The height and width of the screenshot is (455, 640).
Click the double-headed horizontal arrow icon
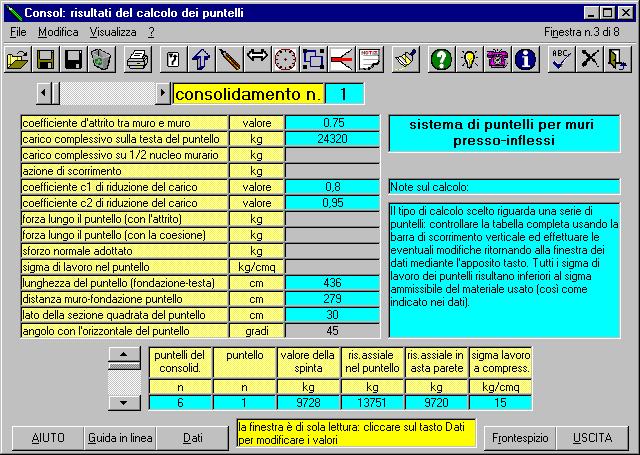click(x=257, y=60)
